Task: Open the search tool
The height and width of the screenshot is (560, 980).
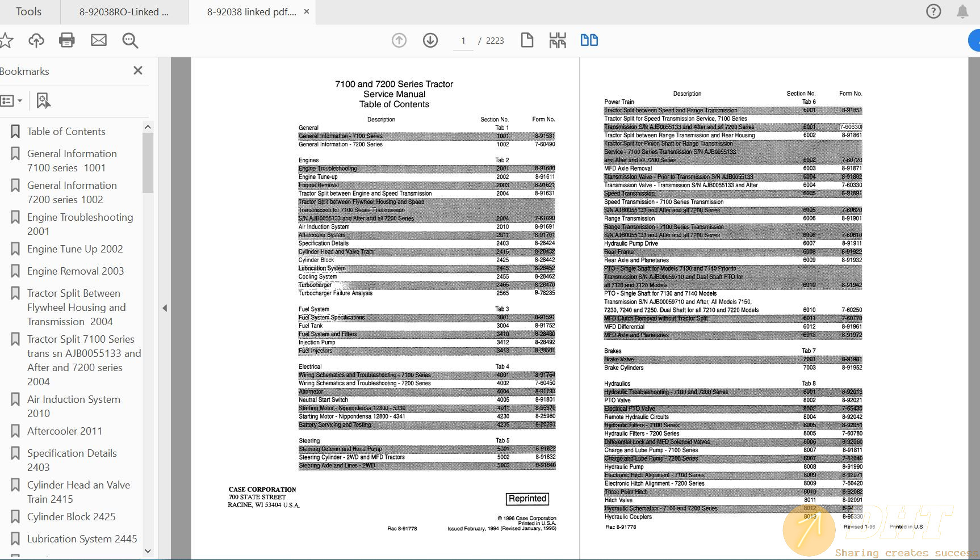Action: pyautogui.click(x=129, y=40)
